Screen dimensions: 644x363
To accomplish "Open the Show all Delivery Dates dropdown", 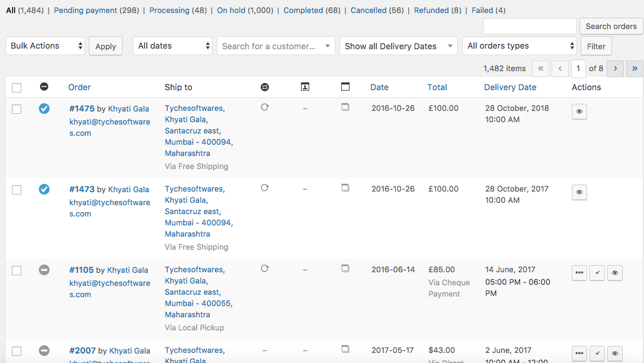I will [x=398, y=46].
